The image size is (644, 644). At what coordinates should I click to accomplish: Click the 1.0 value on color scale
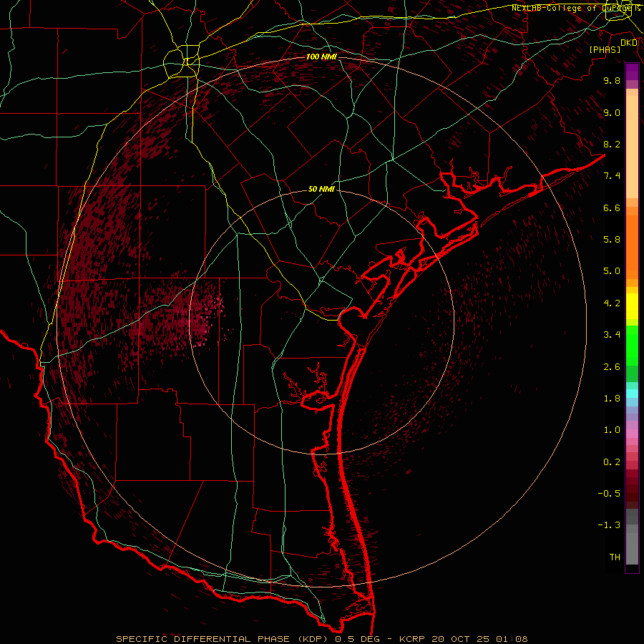612,430
